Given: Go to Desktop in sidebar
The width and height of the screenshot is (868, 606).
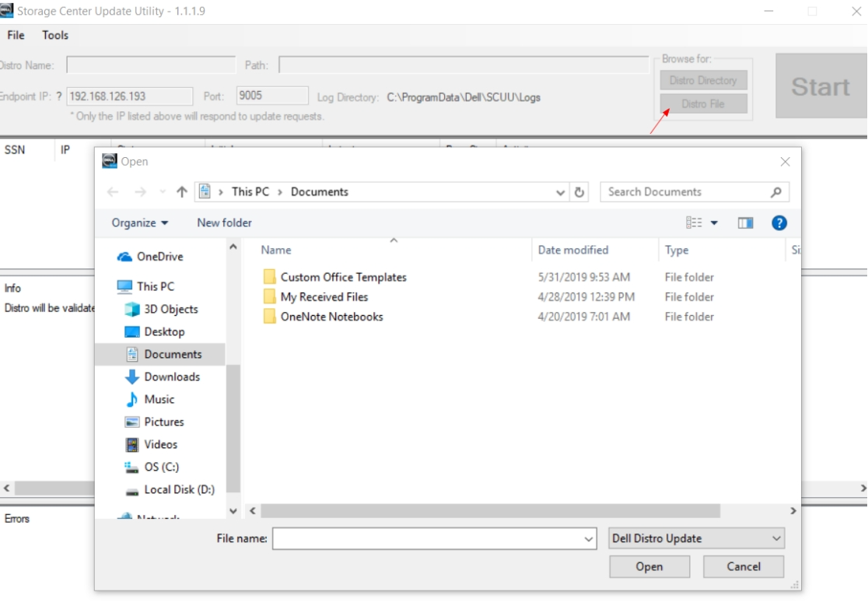Looking at the screenshot, I should (x=155, y=332).
